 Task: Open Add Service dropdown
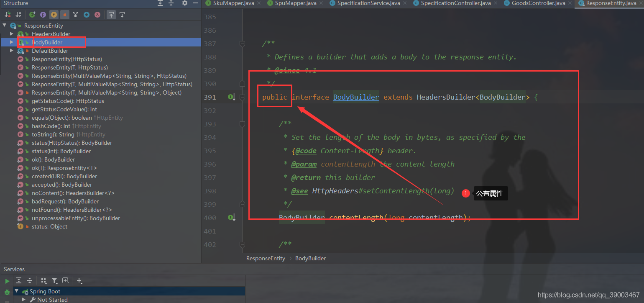coord(79,281)
